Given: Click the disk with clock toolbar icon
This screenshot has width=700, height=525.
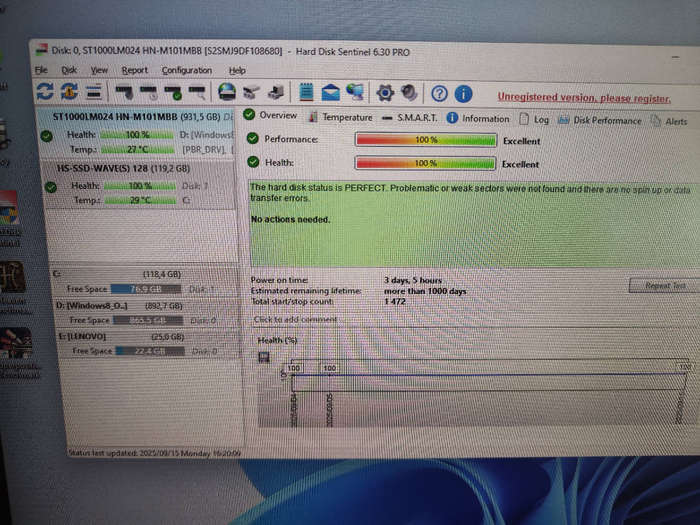Looking at the screenshot, I should click(x=149, y=92).
